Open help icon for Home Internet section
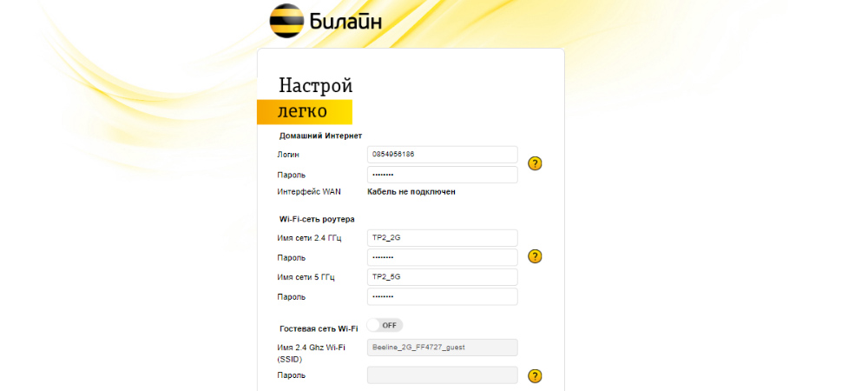 tap(535, 164)
